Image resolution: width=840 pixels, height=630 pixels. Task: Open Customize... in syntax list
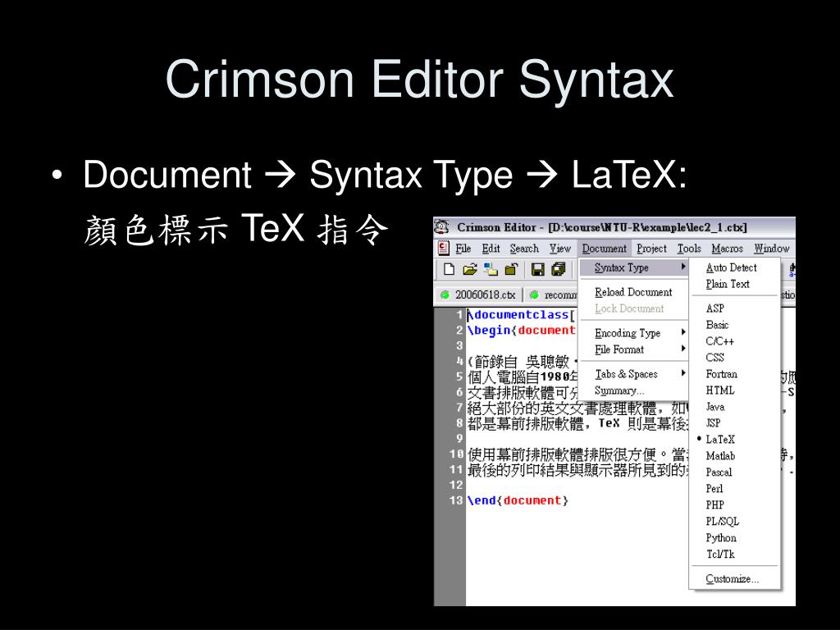(x=734, y=579)
